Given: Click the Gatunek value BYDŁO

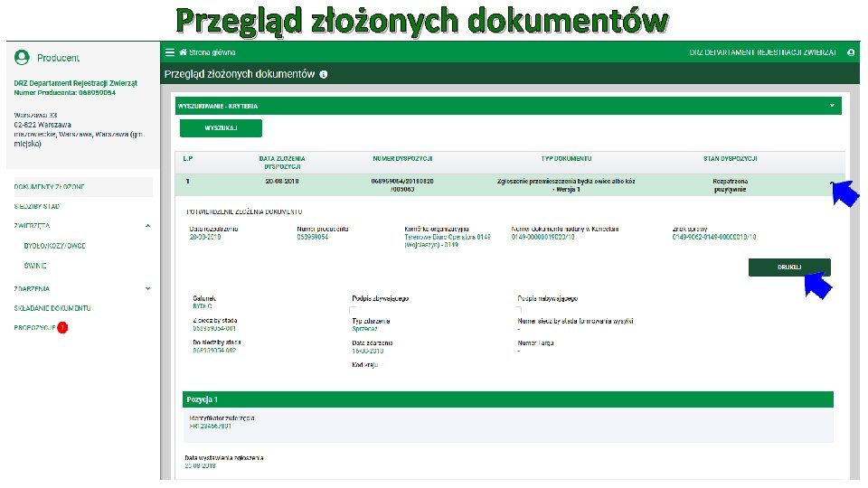Looking at the screenshot, I should click(x=202, y=306).
